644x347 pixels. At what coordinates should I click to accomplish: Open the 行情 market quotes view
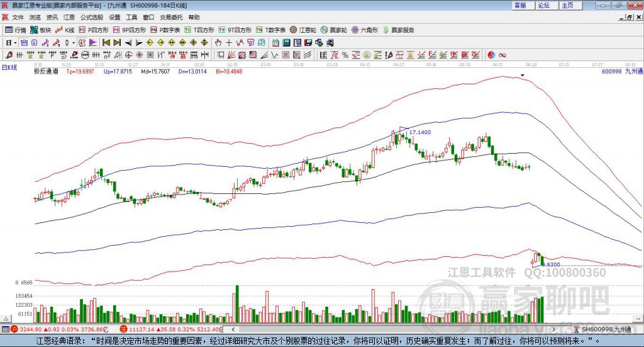pos(15,30)
